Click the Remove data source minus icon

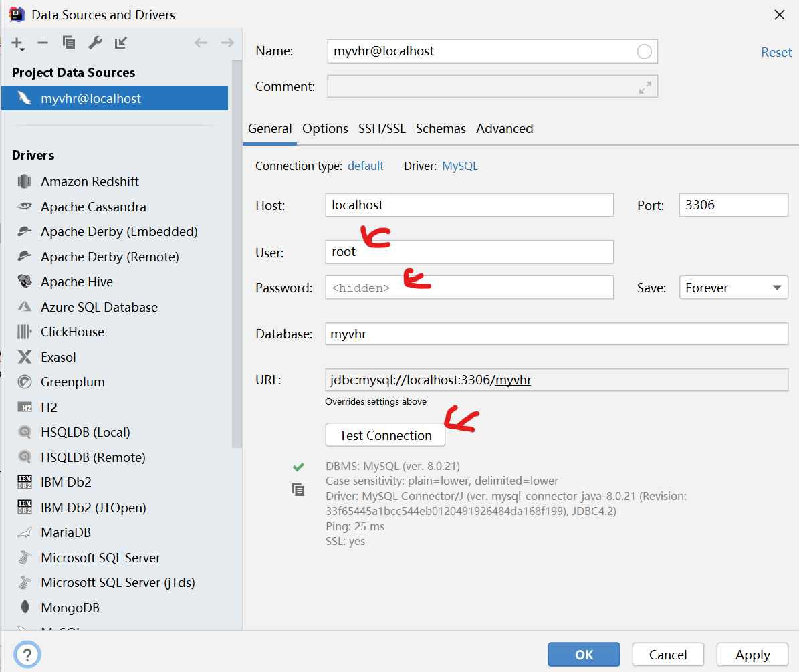[x=43, y=43]
